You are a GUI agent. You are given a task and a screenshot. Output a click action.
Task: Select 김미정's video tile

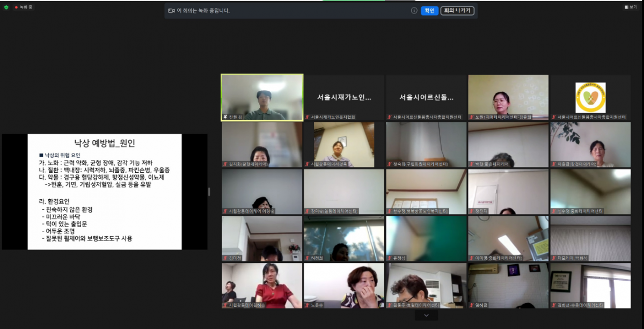tap(262, 239)
